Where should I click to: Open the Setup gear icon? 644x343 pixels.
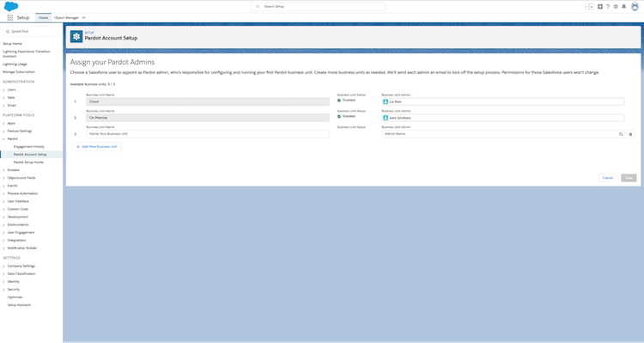pyautogui.click(x=616, y=7)
